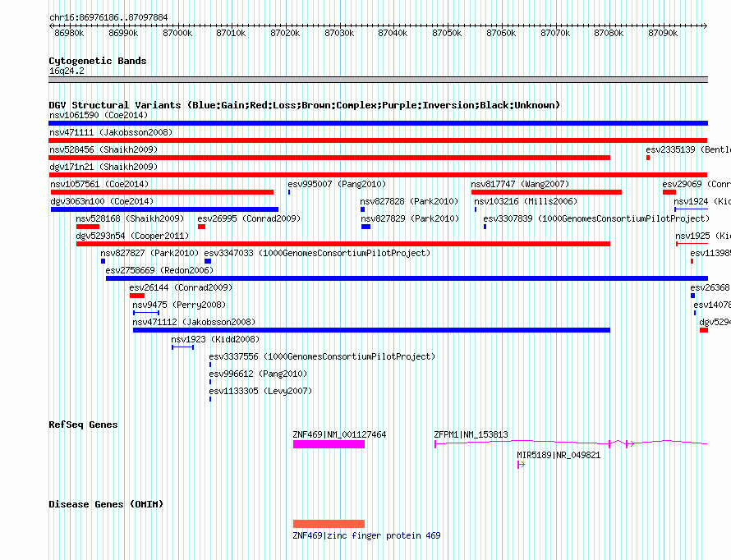Click the esv29069 red segment
Image resolution: width=731 pixels, height=560 pixels.
click(669, 192)
